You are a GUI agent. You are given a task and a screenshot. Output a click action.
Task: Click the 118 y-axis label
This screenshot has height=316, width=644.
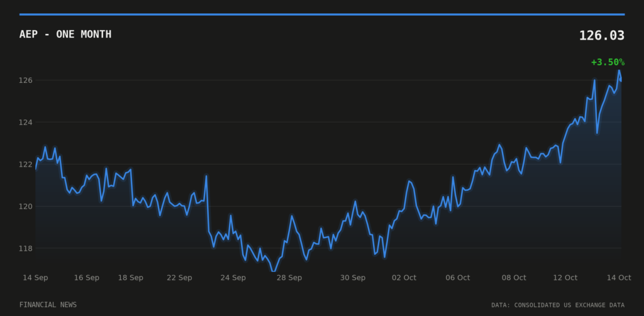click(x=26, y=248)
